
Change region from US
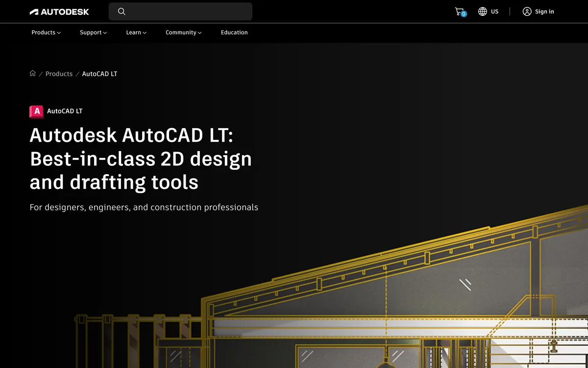pos(494,11)
